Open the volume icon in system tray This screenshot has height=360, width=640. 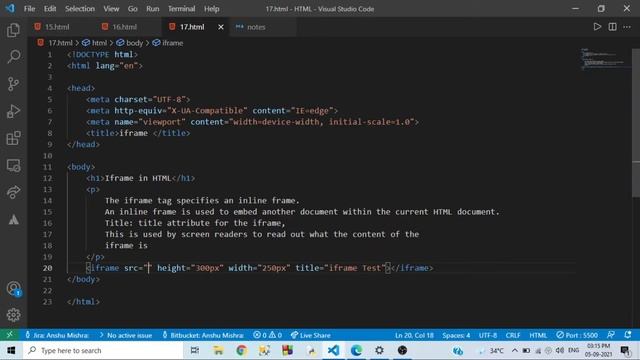560,351
